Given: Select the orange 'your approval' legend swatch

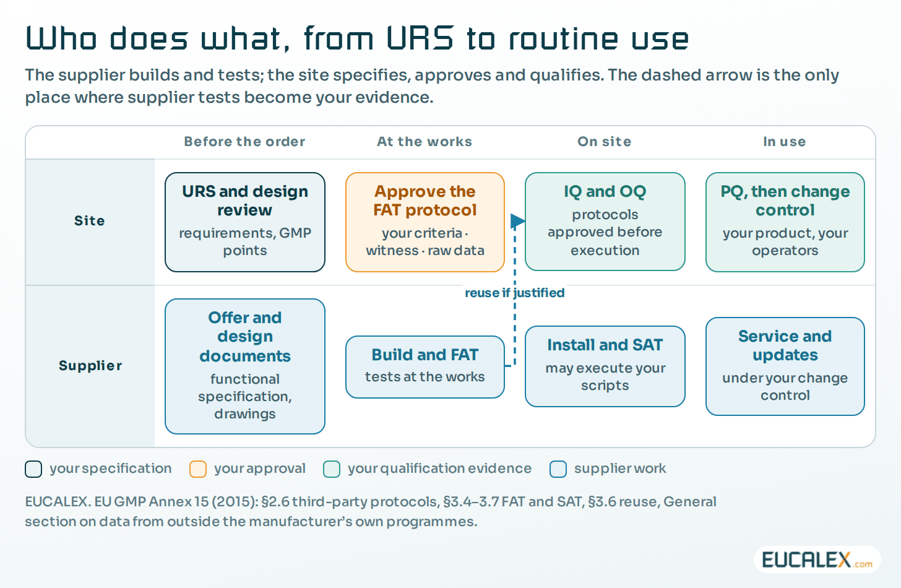Looking at the screenshot, I should [x=198, y=469].
